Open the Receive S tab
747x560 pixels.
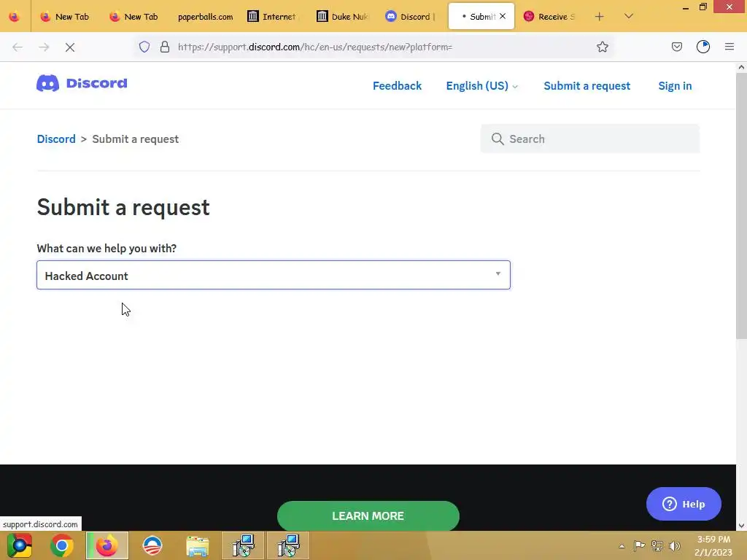pyautogui.click(x=549, y=17)
